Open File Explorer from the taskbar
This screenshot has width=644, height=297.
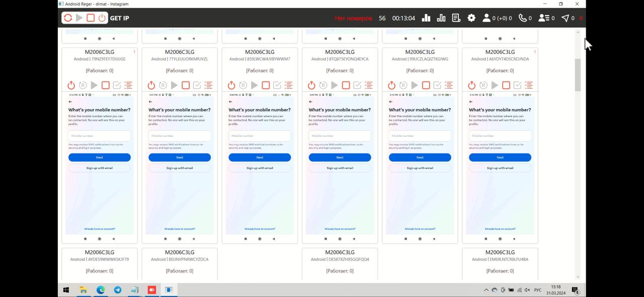(x=84, y=290)
